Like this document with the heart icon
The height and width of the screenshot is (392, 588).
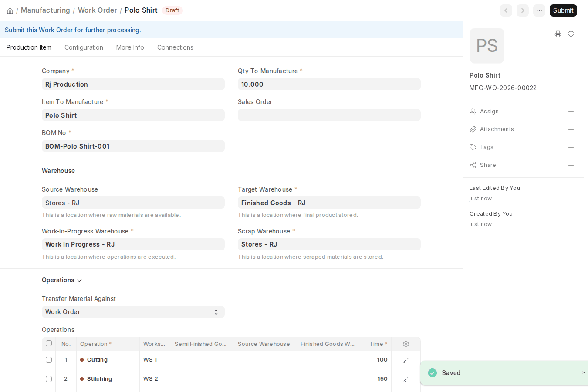click(571, 34)
